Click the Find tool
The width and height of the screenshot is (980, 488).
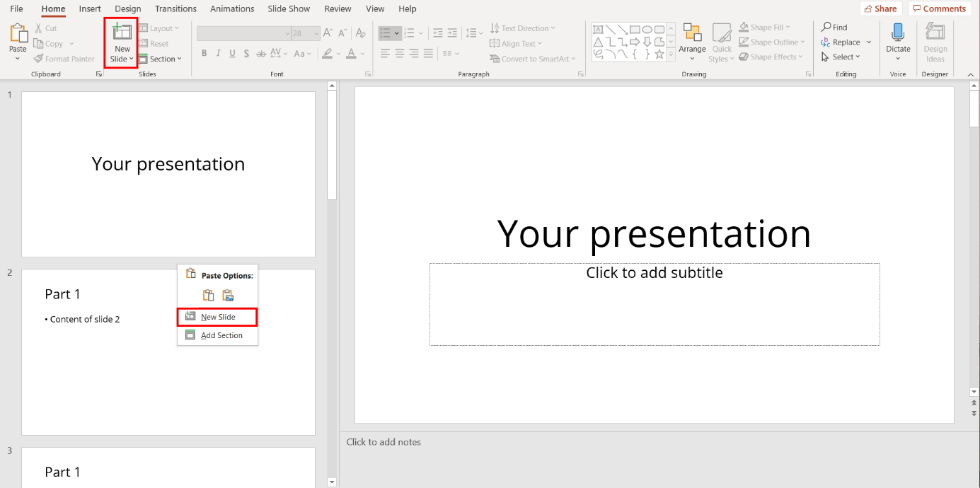[835, 27]
